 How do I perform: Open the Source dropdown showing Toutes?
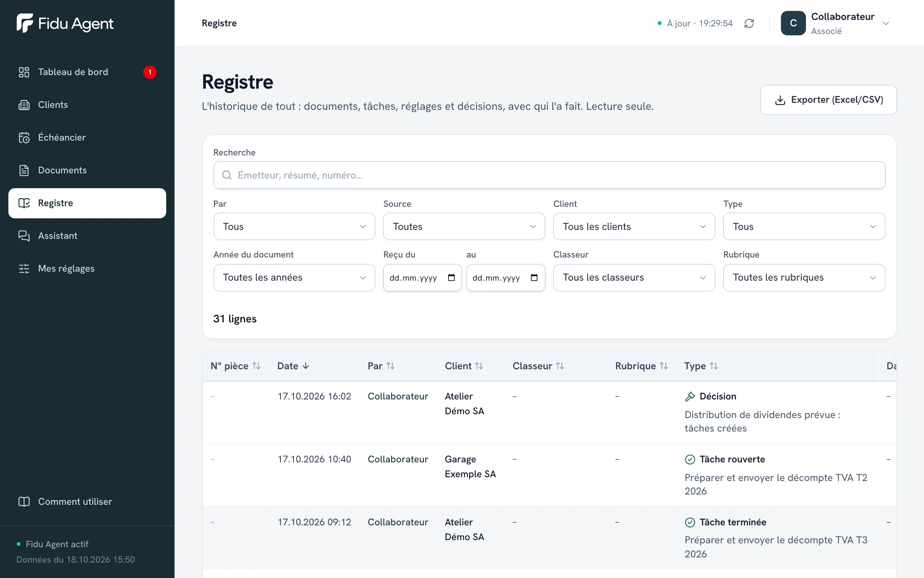tap(464, 227)
